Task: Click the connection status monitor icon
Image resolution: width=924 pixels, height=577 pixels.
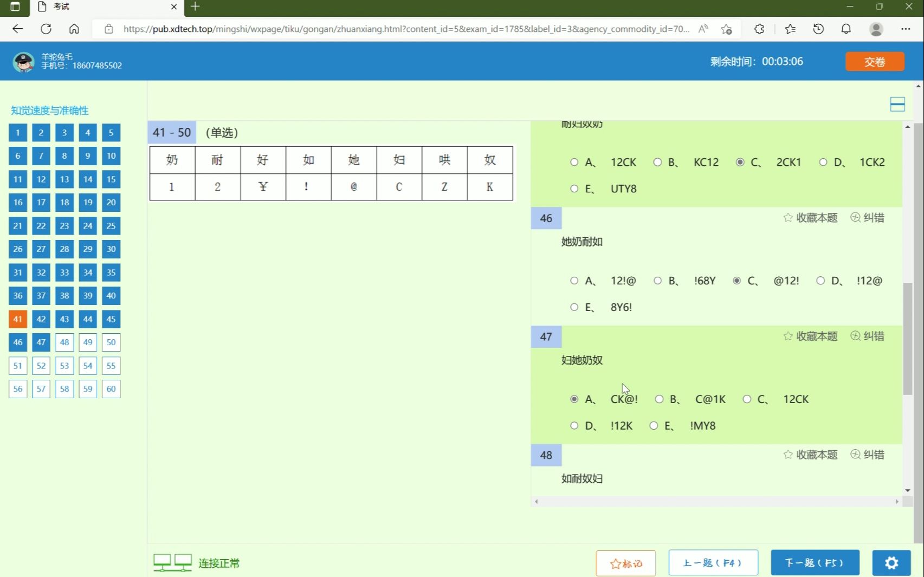Action: (x=172, y=562)
